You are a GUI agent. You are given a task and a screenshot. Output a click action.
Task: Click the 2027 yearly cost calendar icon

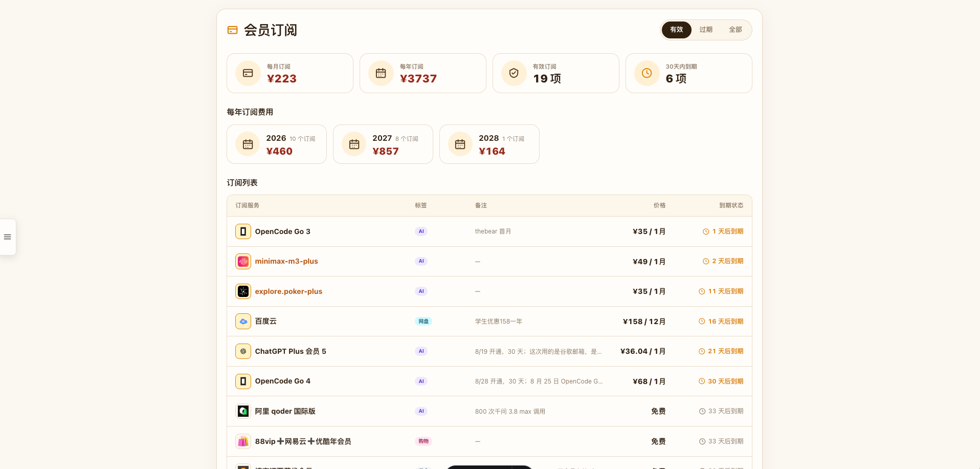[x=354, y=144]
